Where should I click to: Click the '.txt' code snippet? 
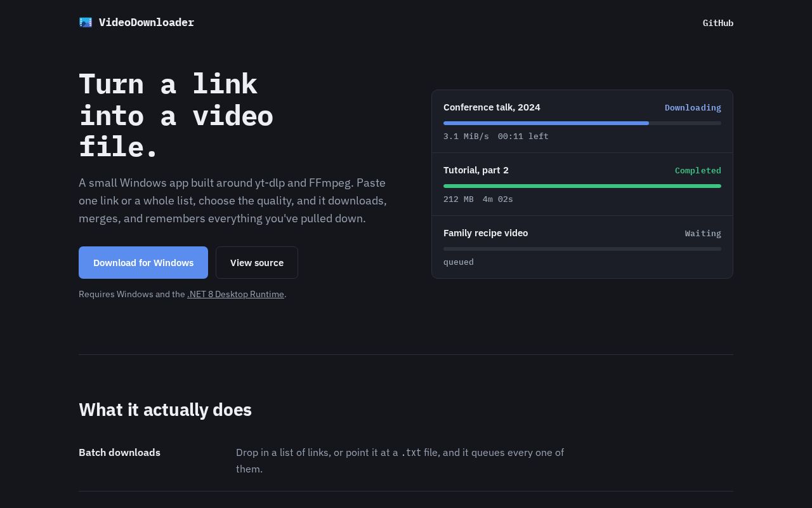click(x=411, y=453)
